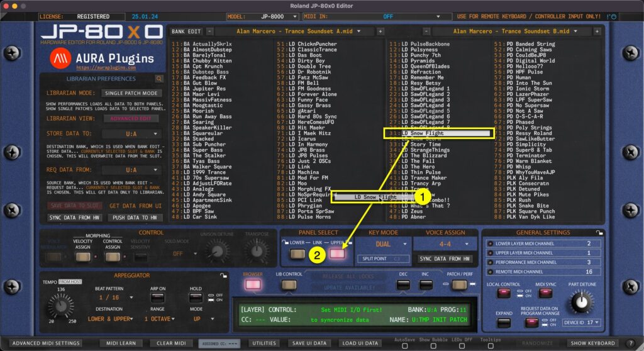Click the MIDI status icon at top right

[x=612, y=17]
